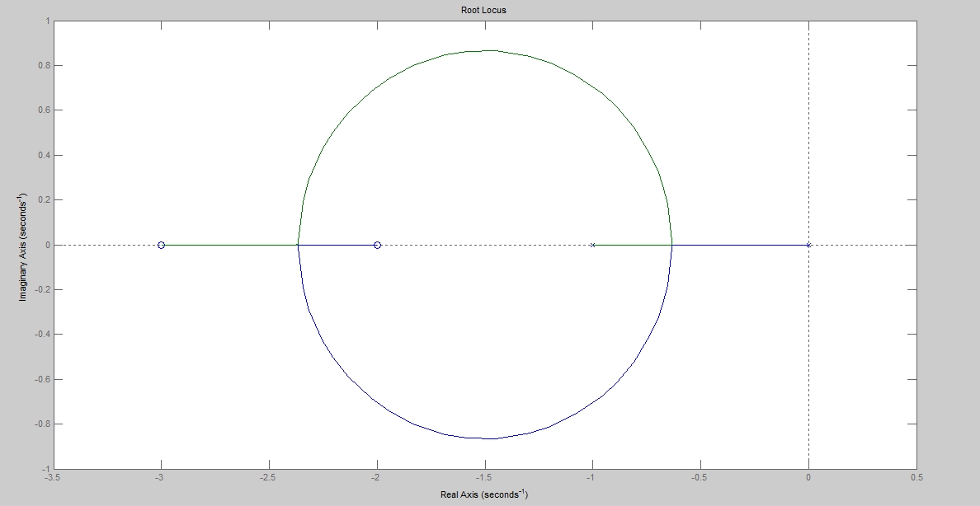Screen dimensions: 980x506
Task: Click the "0.8" imaginary axis tick label
Action: [44, 66]
